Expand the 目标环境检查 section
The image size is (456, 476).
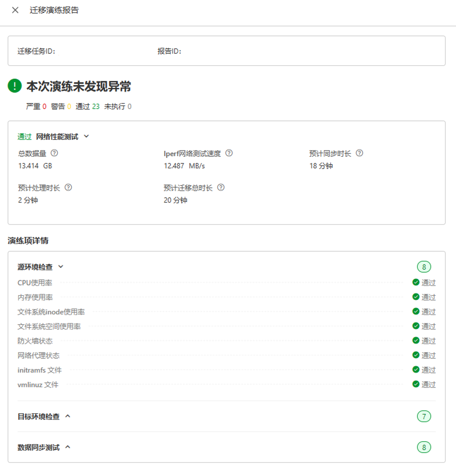pos(68,416)
